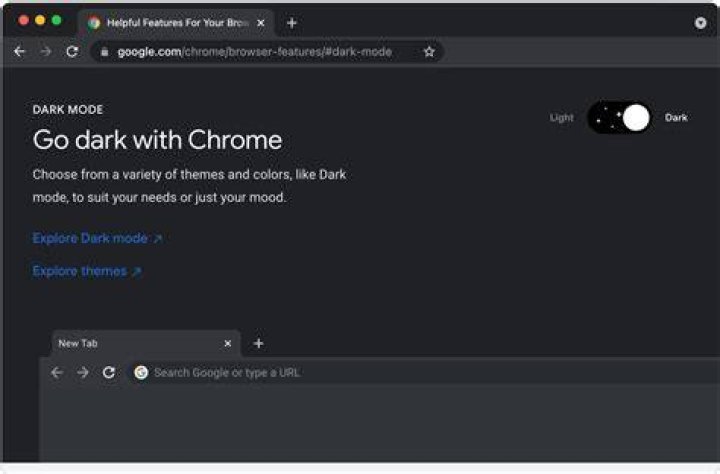Click the Google logo in preview search bar
This screenshot has width=720, height=474.
[x=141, y=372]
